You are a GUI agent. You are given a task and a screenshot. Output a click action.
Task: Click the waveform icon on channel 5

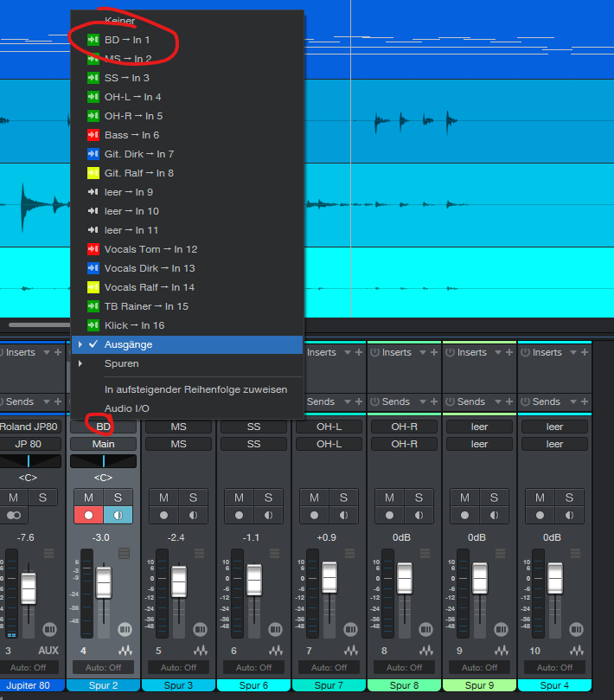[201, 651]
